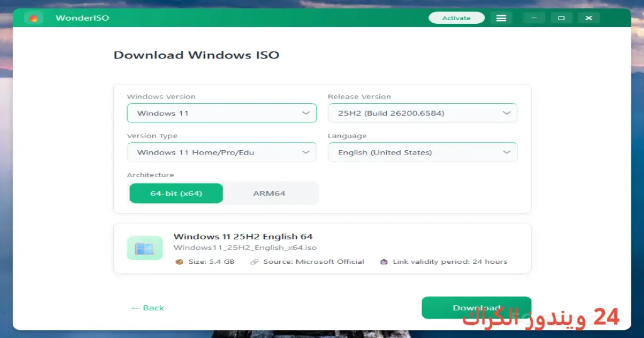
Task: Click the Link validity period: 24 hours text
Action: [x=450, y=262]
